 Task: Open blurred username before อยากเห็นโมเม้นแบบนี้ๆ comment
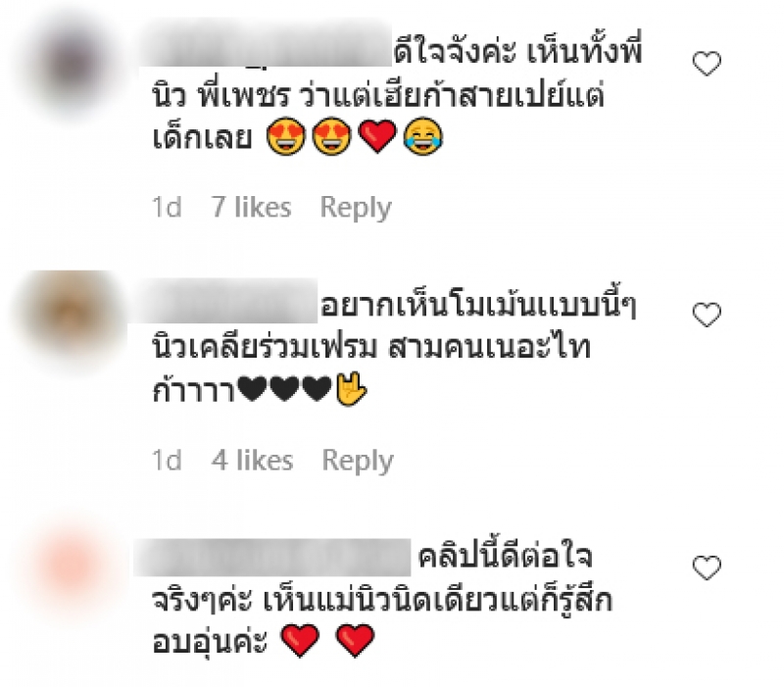point(223,300)
